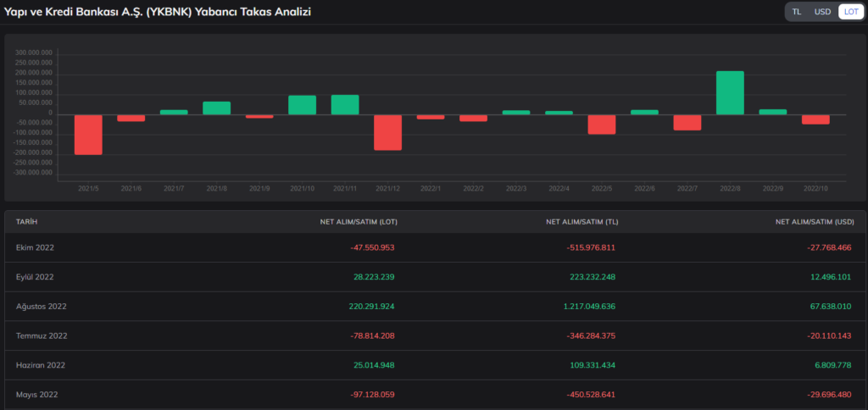Viewport: 868px width, 410px height.
Task: Select the Eylül 2022 row label
Action: pos(35,277)
